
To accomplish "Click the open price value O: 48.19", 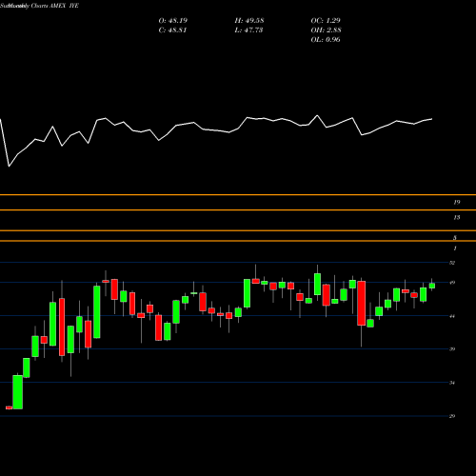I will [173, 21].
